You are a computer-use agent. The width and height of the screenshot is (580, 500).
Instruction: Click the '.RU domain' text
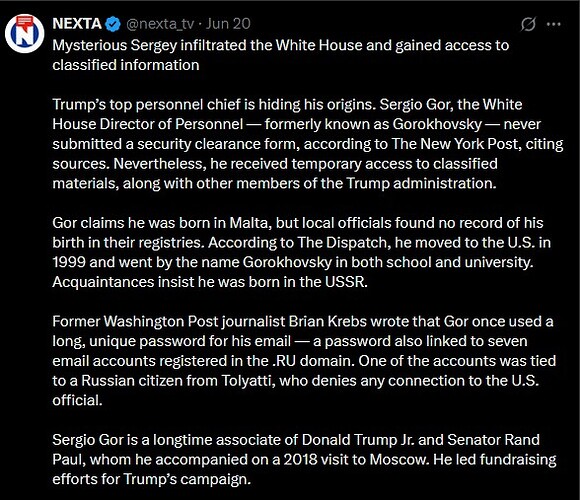pos(311,361)
